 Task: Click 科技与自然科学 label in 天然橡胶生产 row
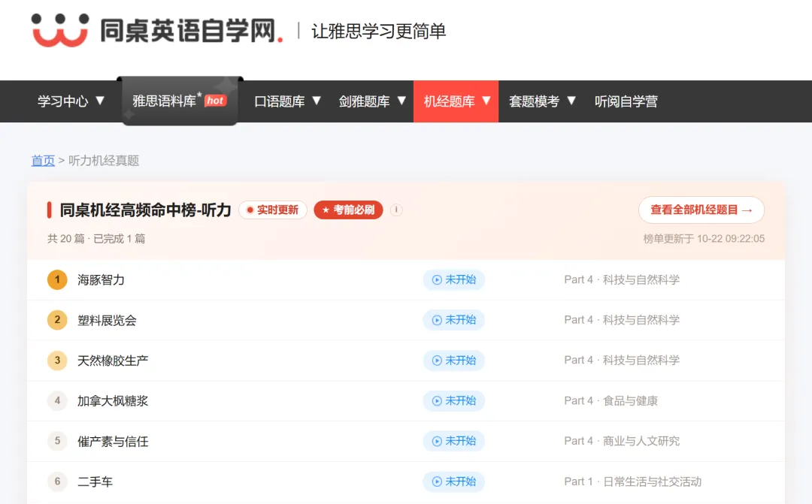[x=641, y=361]
